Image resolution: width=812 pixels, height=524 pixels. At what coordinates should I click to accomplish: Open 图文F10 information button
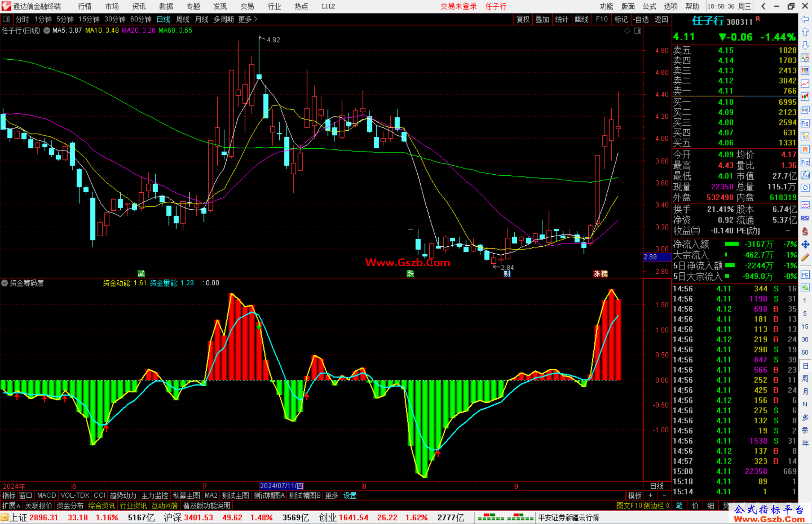pyautogui.click(x=629, y=506)
